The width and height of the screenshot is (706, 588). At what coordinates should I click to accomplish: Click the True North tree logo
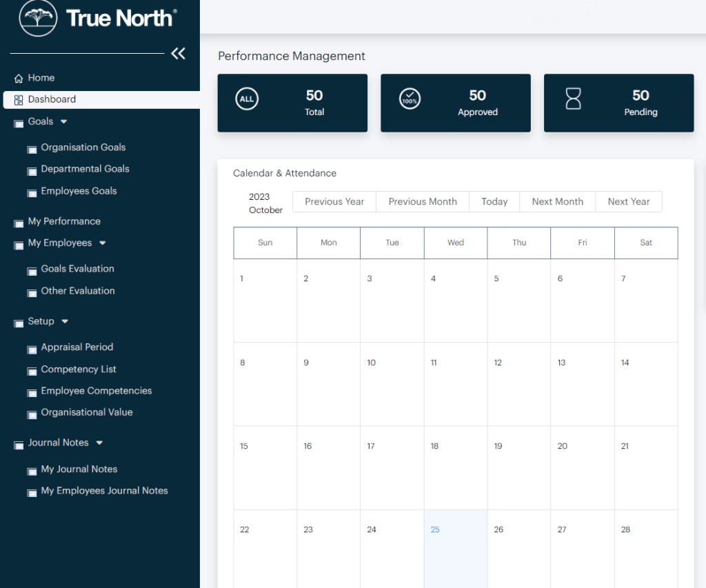[x=37, y=19]
